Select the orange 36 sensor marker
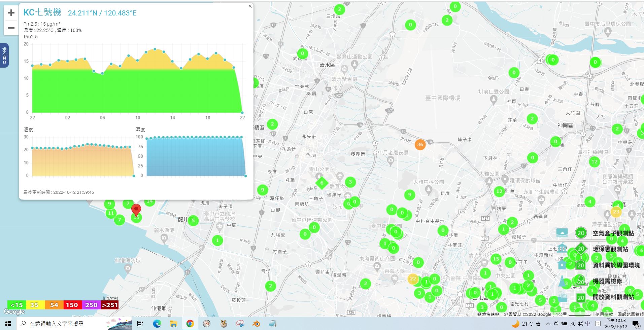Image resolution: width=644 pixels, height=330 pixels. point(420,144)
